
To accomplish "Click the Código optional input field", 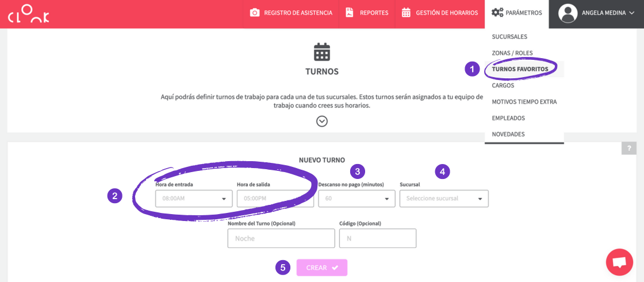I will pos(378,238).
